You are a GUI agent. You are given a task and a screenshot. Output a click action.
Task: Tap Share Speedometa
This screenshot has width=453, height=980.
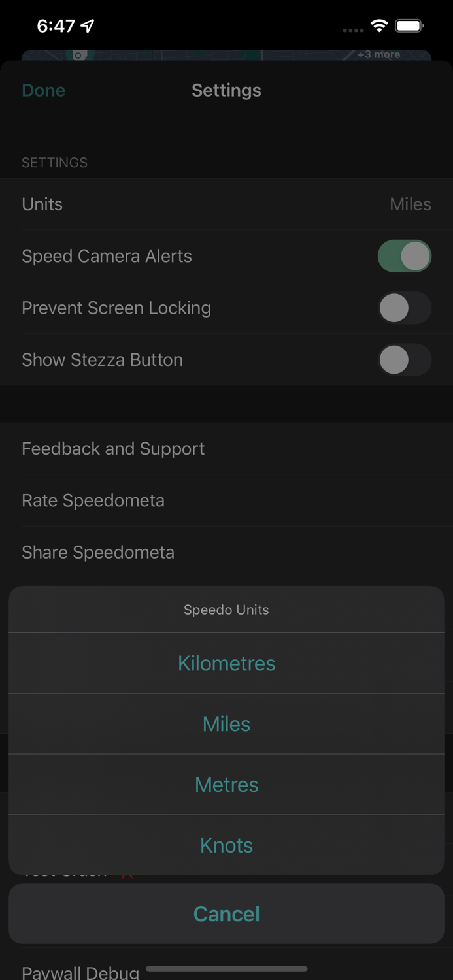click(98, 552)
